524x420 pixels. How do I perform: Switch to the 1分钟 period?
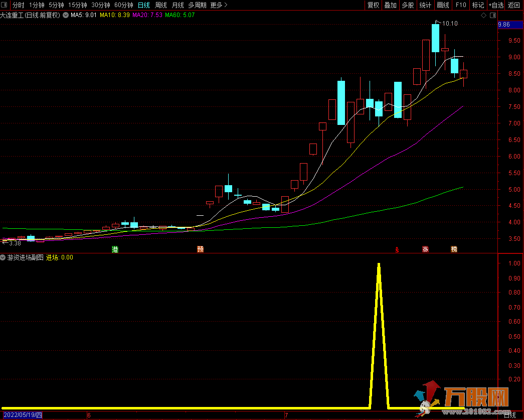pos(37,5)
